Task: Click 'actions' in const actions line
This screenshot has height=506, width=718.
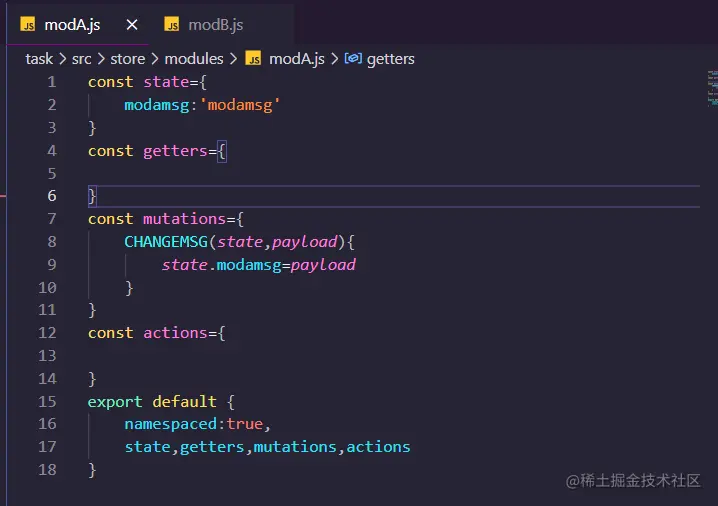Action: coord(175,333)
